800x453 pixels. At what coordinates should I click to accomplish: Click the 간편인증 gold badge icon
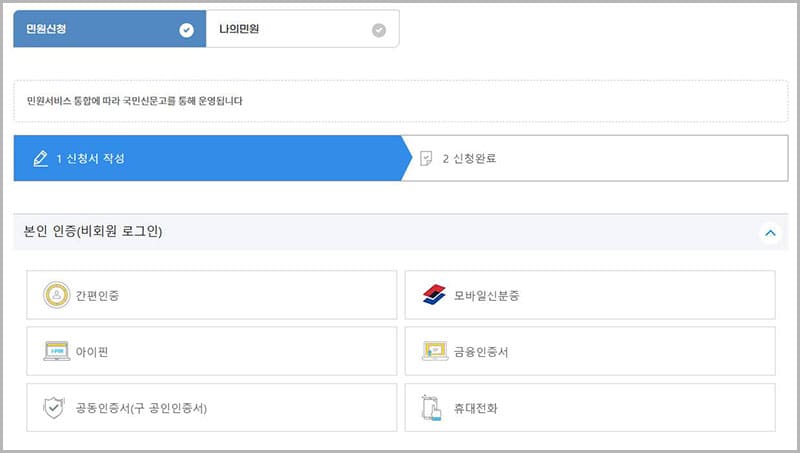(x=57, y=295)
